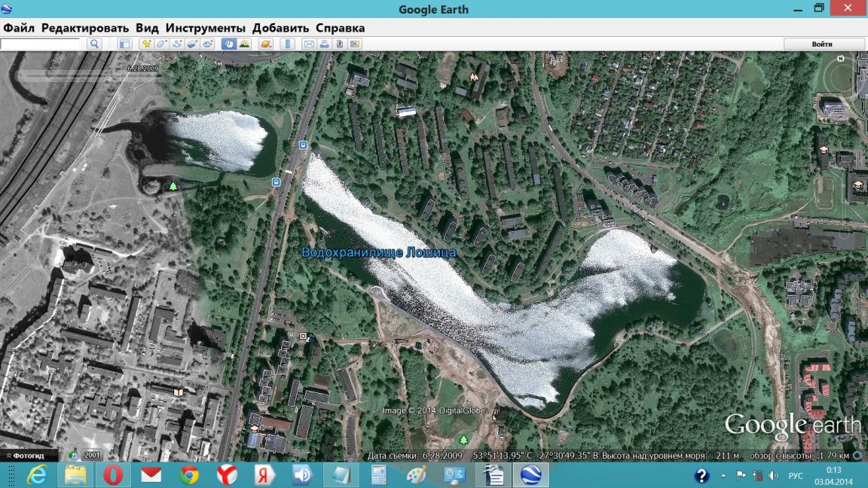Click the Email envelope icon
The height and width of the screenshot is (488, 868).
pyautogui.click(x=308, y=44)
